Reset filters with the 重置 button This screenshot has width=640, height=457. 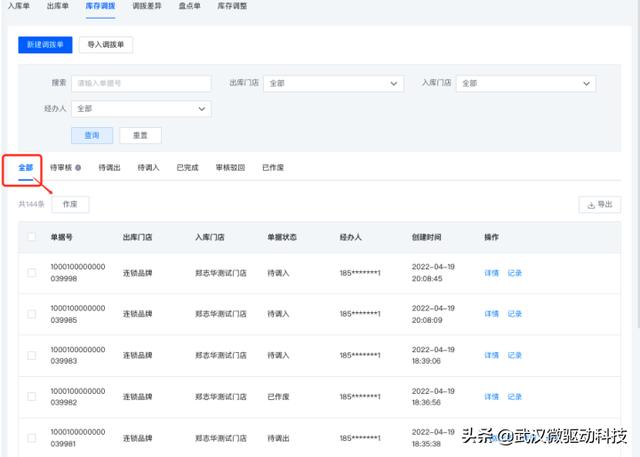coord(140,135)
